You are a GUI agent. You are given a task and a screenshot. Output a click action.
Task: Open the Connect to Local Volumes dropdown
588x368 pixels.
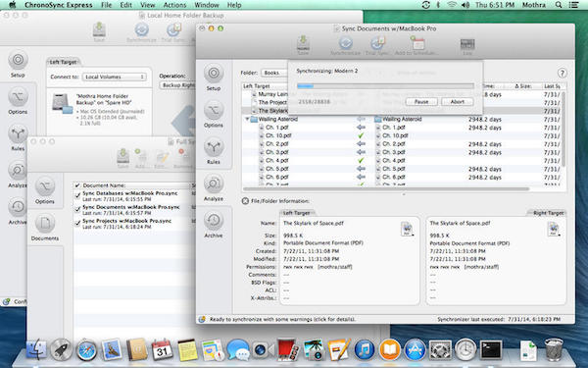[x=114, y=77]
